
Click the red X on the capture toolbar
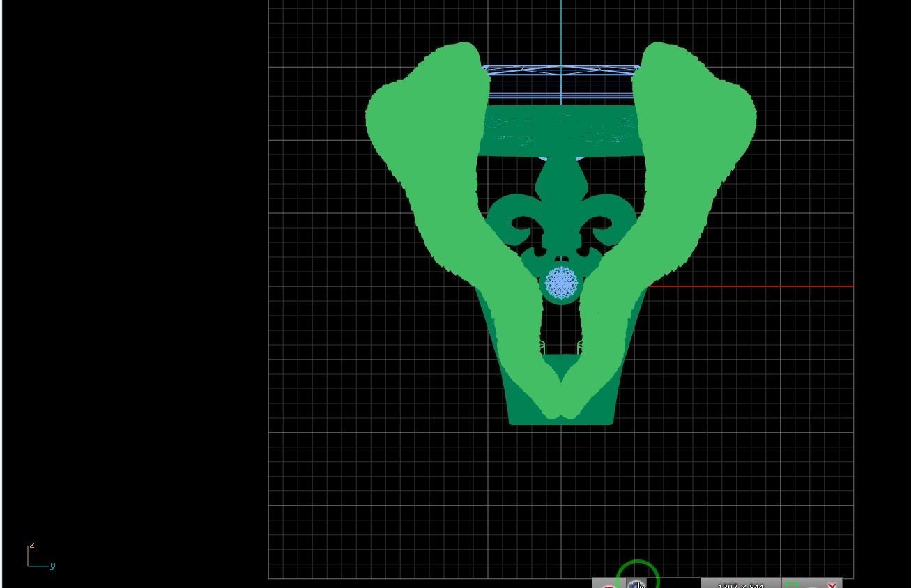click(x=832, y=584)
